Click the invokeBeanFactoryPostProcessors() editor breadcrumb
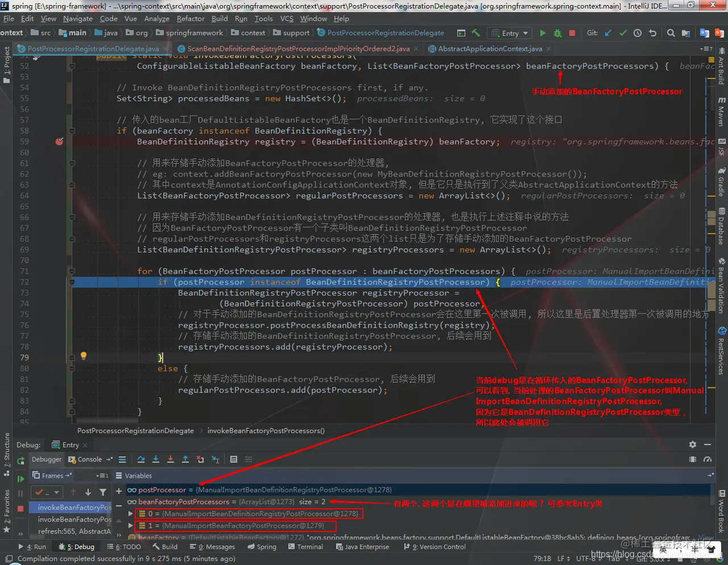 (x=266, y=431)
